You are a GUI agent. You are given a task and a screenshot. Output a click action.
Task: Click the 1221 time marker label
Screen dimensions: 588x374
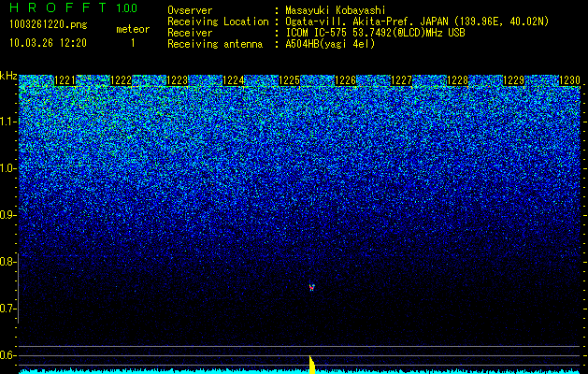point(65,80)
